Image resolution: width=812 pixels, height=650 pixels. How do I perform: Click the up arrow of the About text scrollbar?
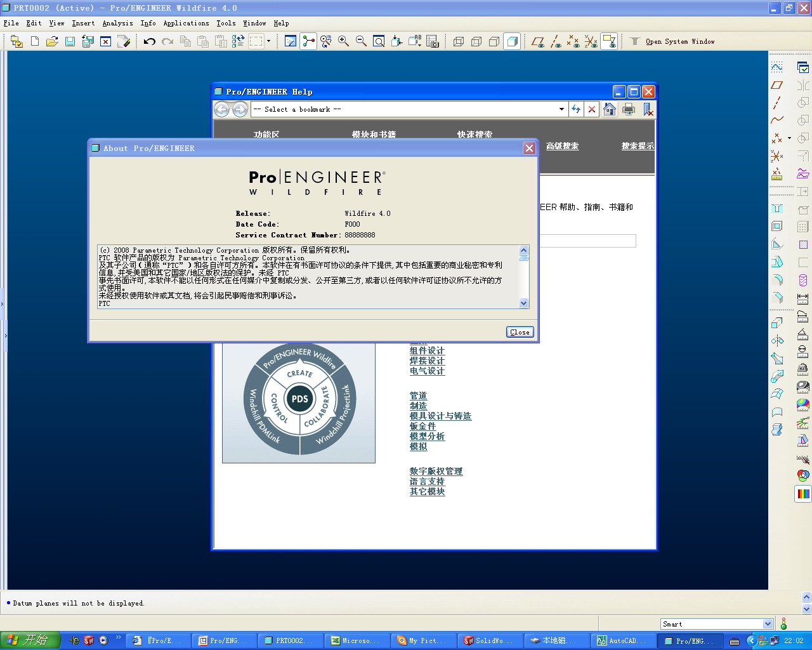point(523,250)
